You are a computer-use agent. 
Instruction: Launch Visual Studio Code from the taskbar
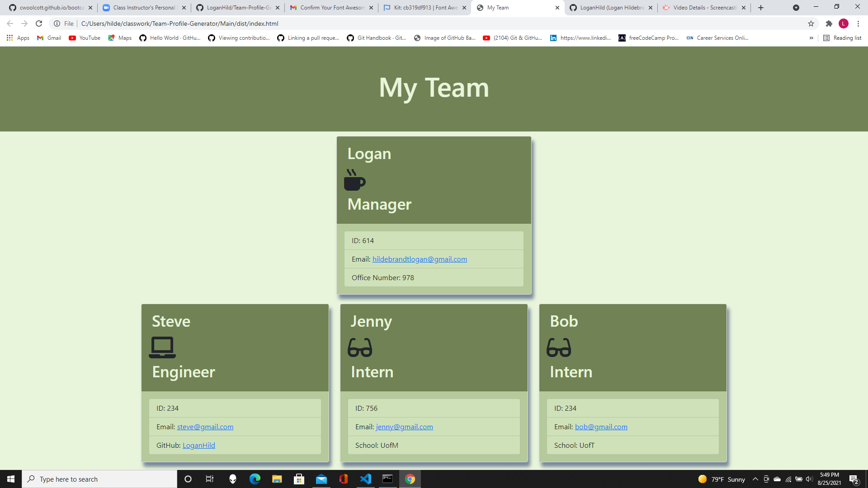click(x=366, y=479)
